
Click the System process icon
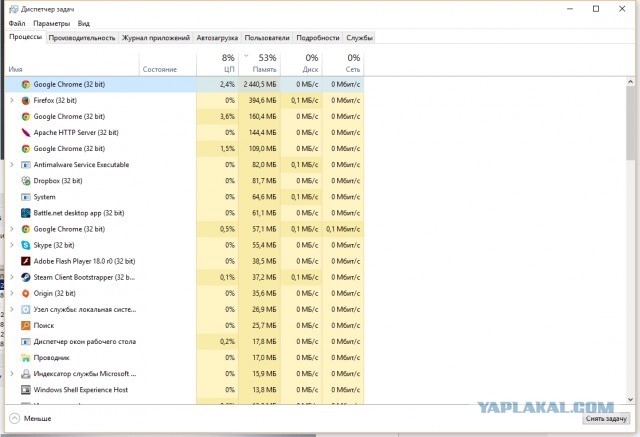point(26,197)
